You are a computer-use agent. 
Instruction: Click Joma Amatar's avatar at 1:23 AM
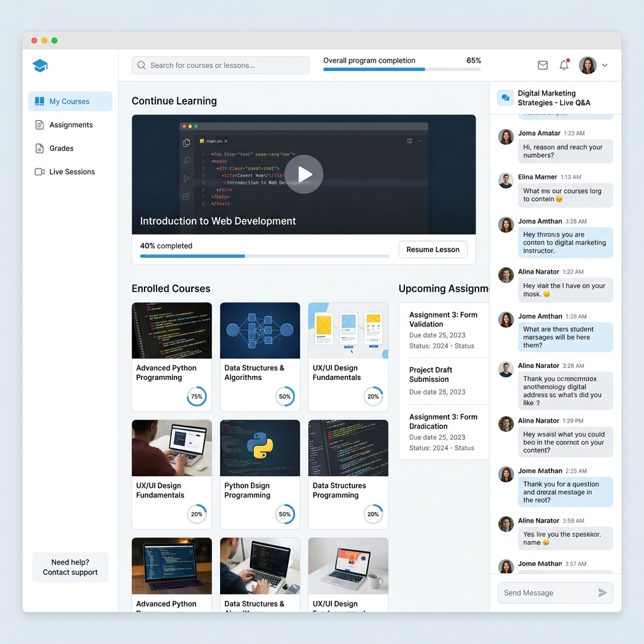tap(506, 136)
